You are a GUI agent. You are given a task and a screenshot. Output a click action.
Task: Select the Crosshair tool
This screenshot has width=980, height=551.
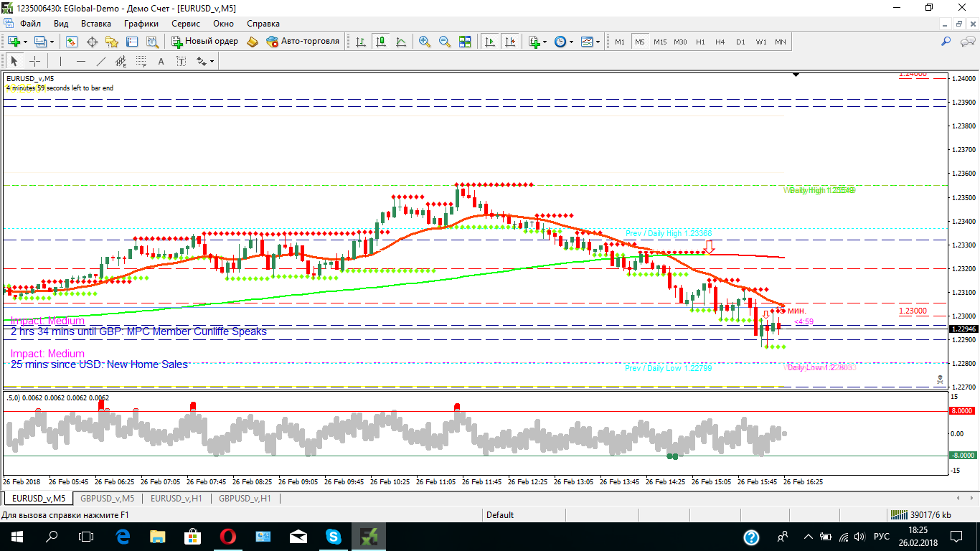click(x=34, y=61)
